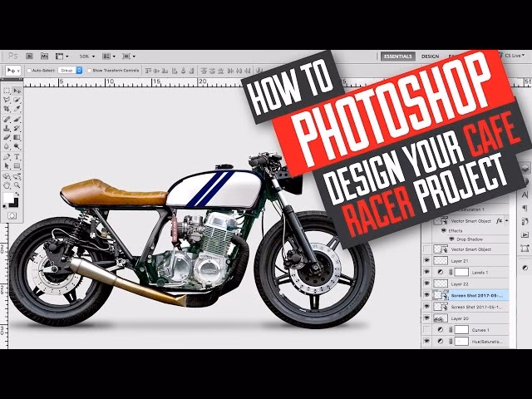
Task: Select the Clone Stamp tool
Action: point(7,129)
